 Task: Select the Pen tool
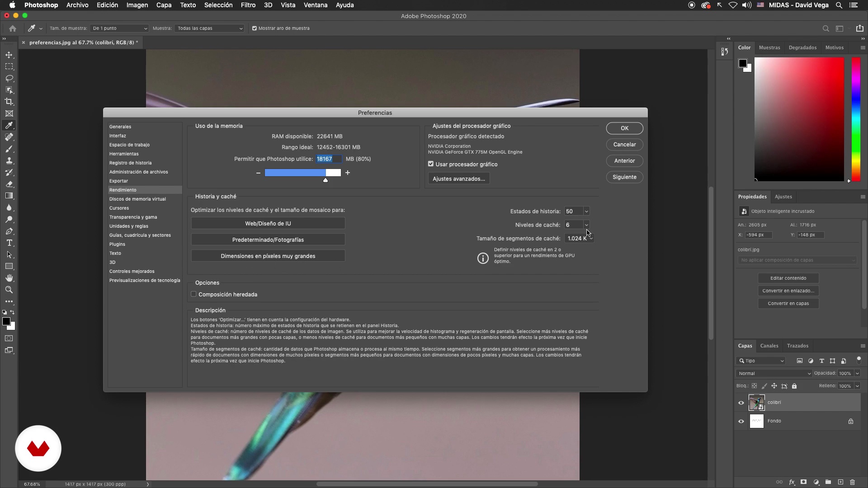9,231
